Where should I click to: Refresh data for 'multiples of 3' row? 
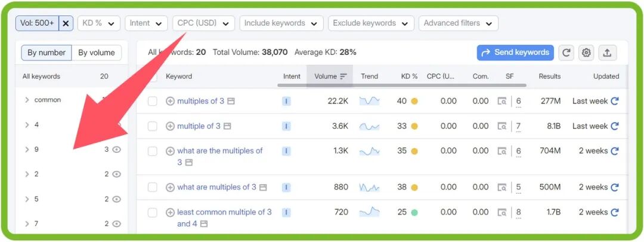click(615, 102)
